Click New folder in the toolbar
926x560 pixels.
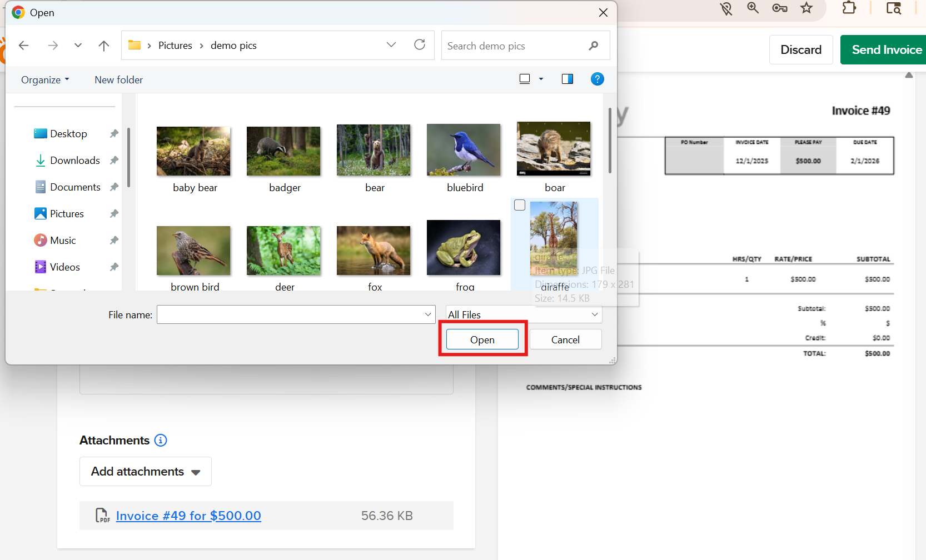click(118, 80)
